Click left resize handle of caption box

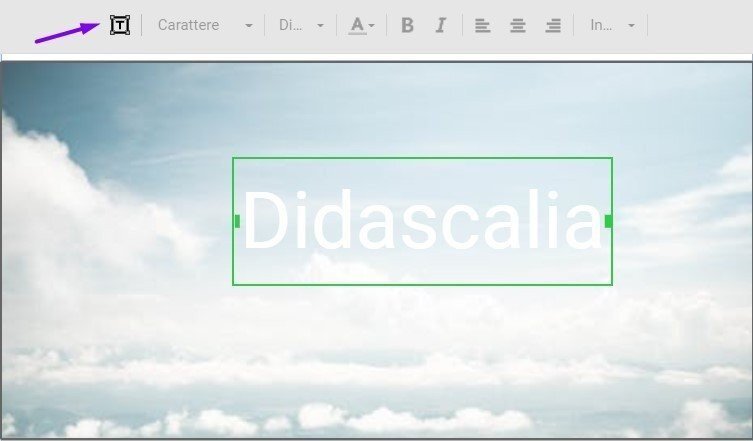coord(237,221)
